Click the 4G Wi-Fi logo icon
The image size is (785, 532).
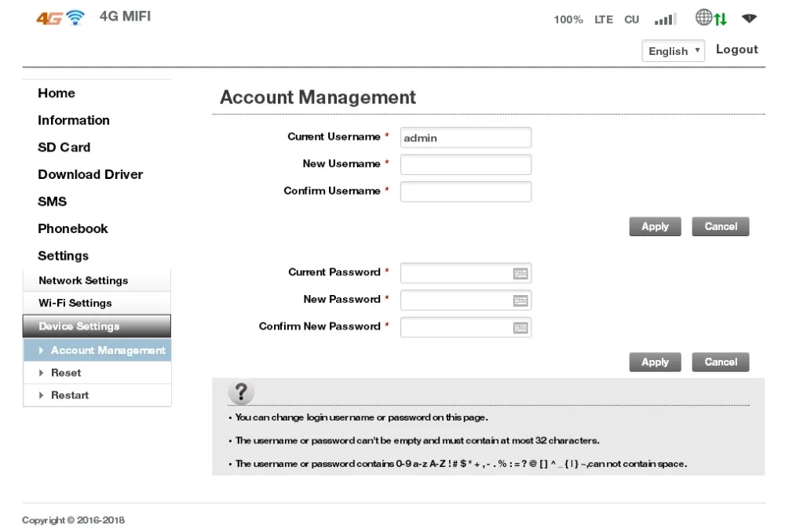click(x=60, y=17)
